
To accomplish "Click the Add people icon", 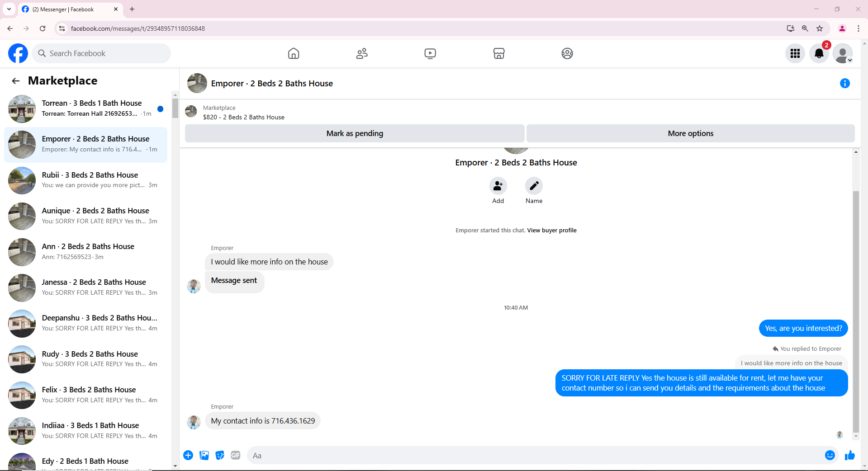I will [x=498, y=186].
